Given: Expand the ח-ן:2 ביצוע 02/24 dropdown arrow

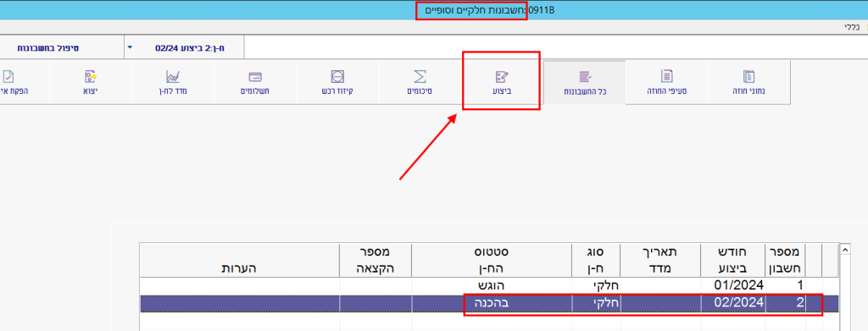Looking at the screenshot, I should pyautogui.click(x=130, y=47).
